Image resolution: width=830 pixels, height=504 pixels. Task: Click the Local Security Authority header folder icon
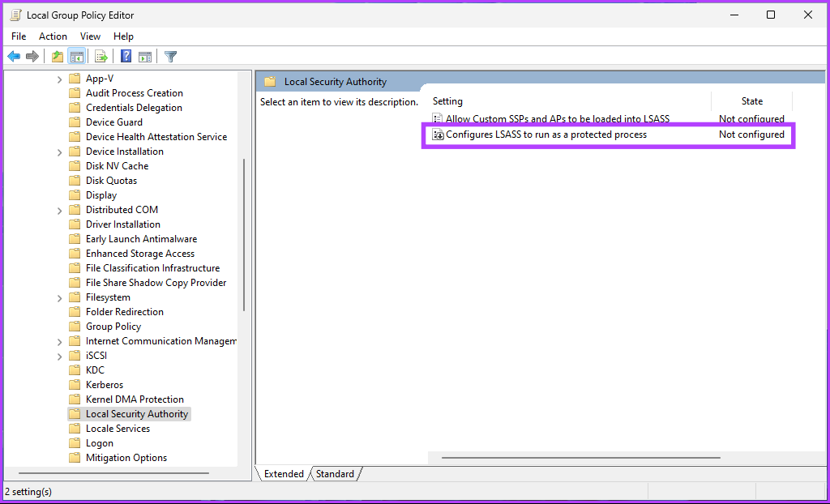point(271,82)
